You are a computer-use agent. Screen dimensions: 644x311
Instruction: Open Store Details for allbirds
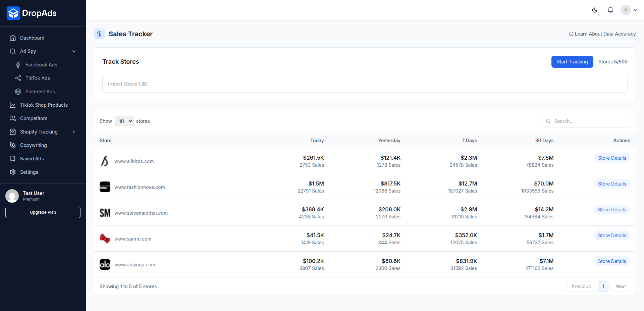tap(612, 158)
